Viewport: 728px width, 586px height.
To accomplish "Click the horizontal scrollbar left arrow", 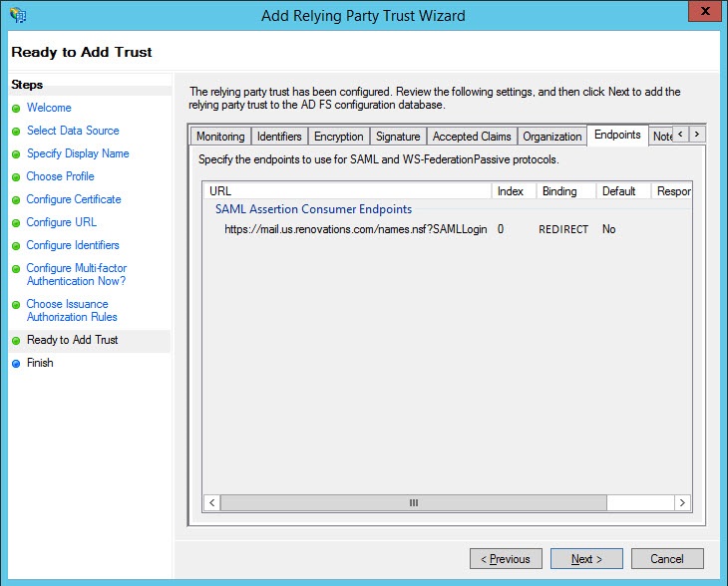I will 212,503.
